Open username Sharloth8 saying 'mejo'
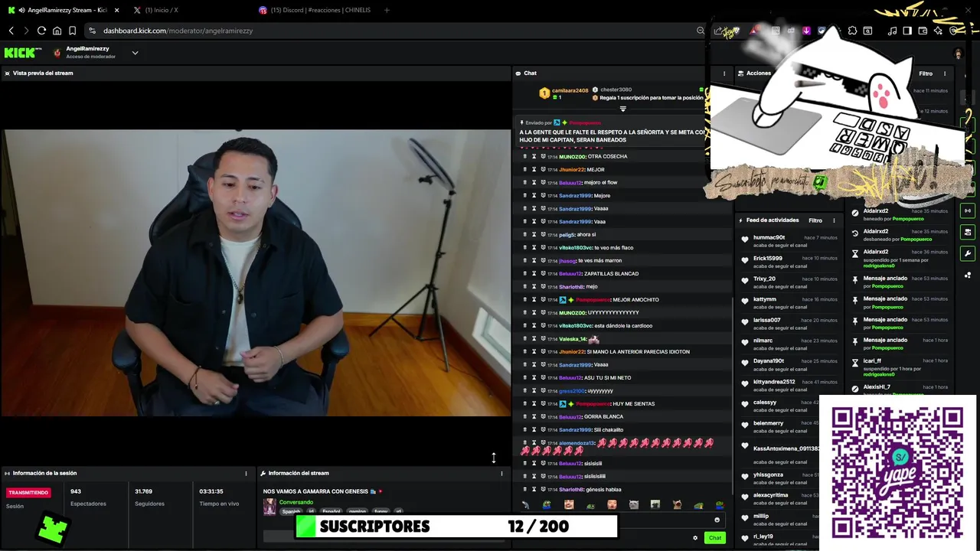Image resolution: width=980 pixels, height=551 pixels. 571,286
